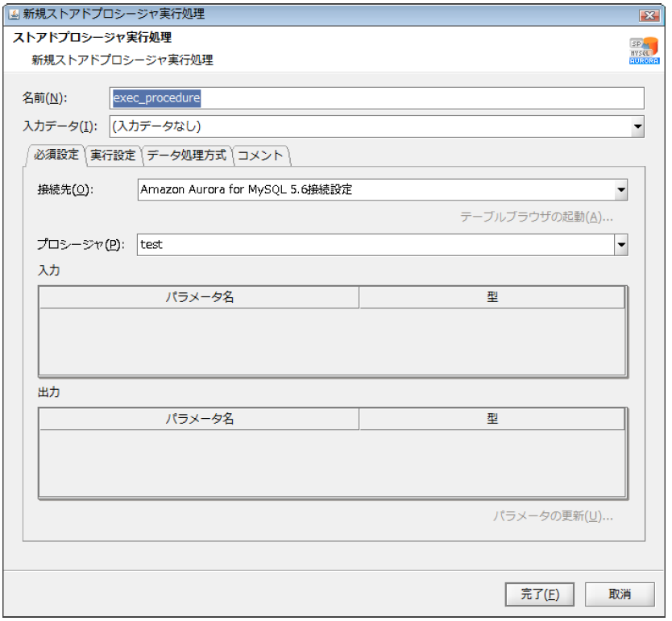672x621 pixels.
Task: Click the 名前 text field containing exec_procedure
Action: [x=322, y=97]
